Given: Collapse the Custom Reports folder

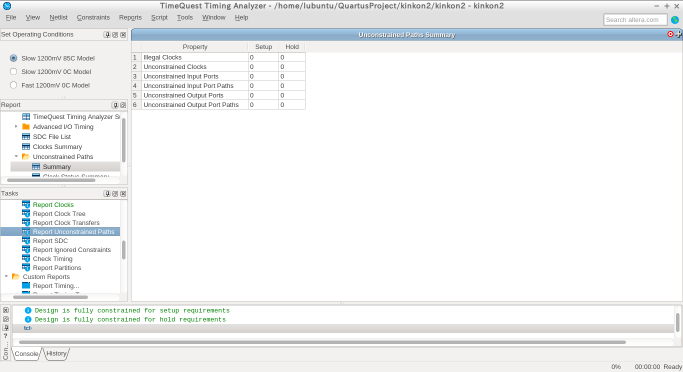Looking at the screenshot, I should [6, 276].
